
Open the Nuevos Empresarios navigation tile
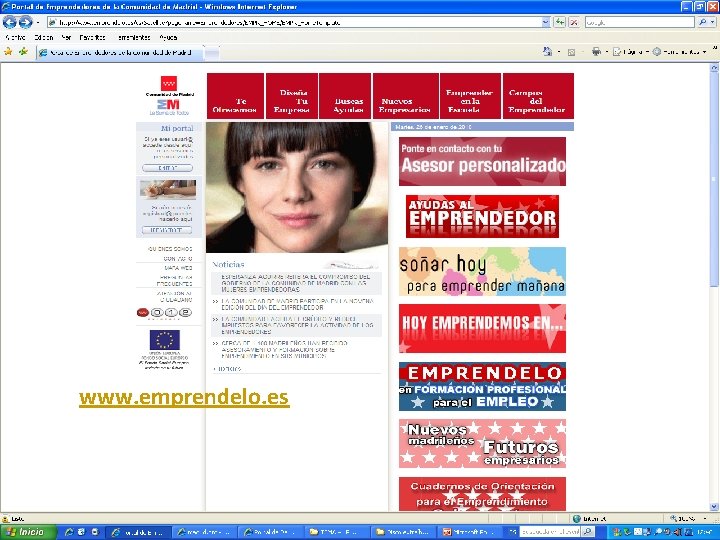pos(405,96)
